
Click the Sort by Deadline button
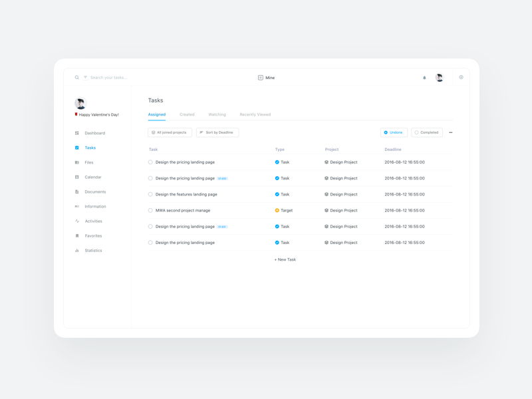click(x=217, y=132)
